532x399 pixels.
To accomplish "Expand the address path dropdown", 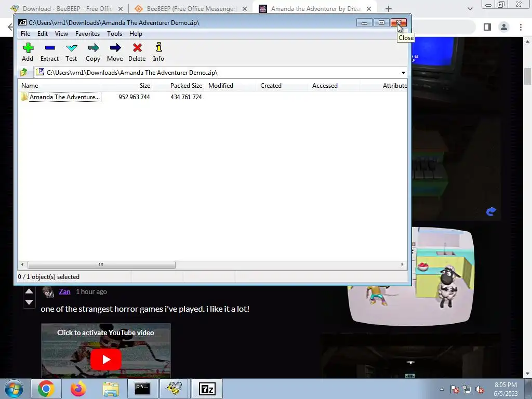I will click(x=403, y=73).
